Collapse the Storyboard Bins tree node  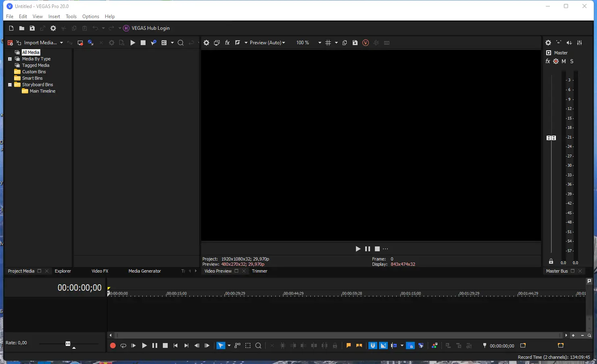tap(10, 85)
